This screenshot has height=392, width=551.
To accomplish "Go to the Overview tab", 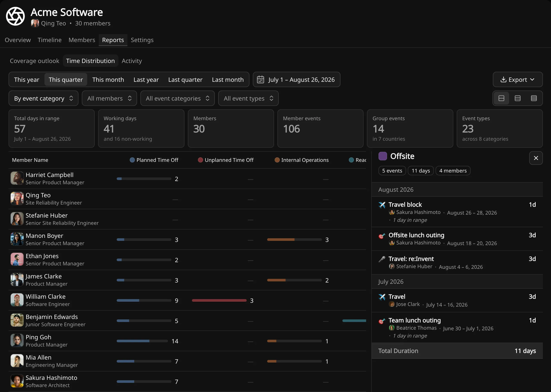I will (18, 40).
